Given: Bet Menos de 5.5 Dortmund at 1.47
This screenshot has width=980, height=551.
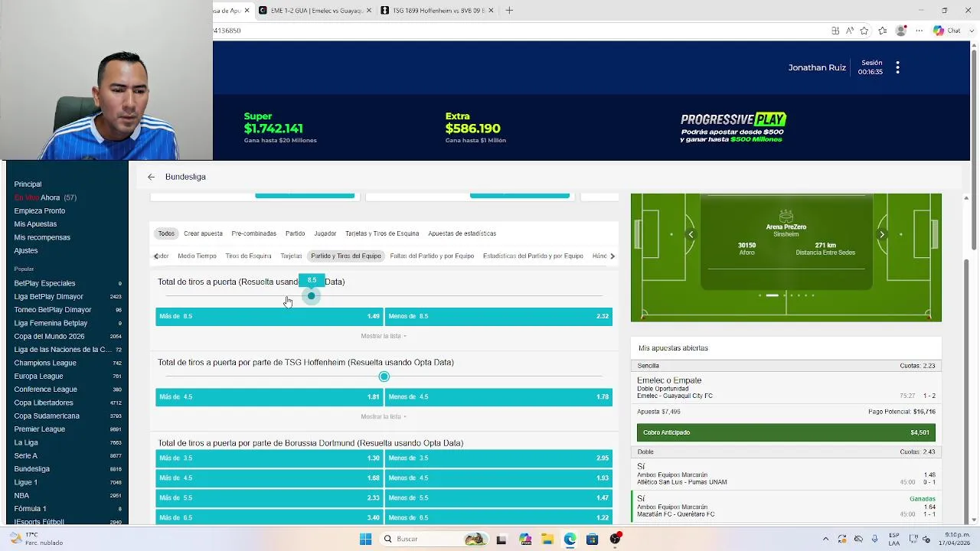Looking at the screenshot, I should [x=498, y=497].
